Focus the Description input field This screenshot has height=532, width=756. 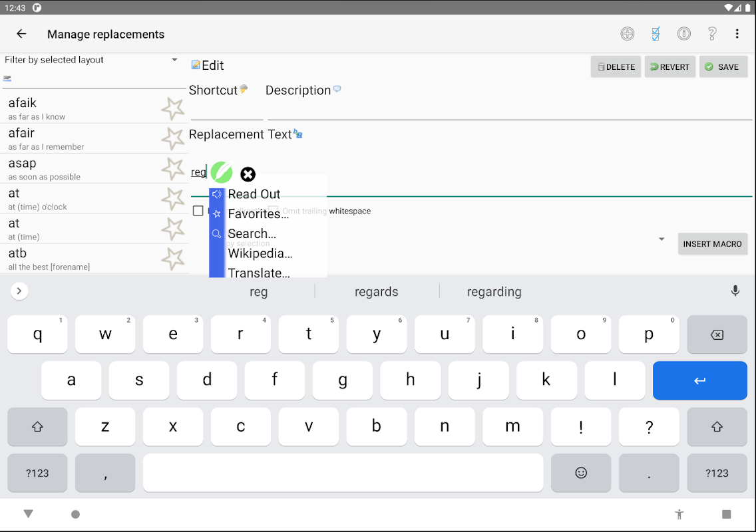pyautogui.click(x=510, y=109)
